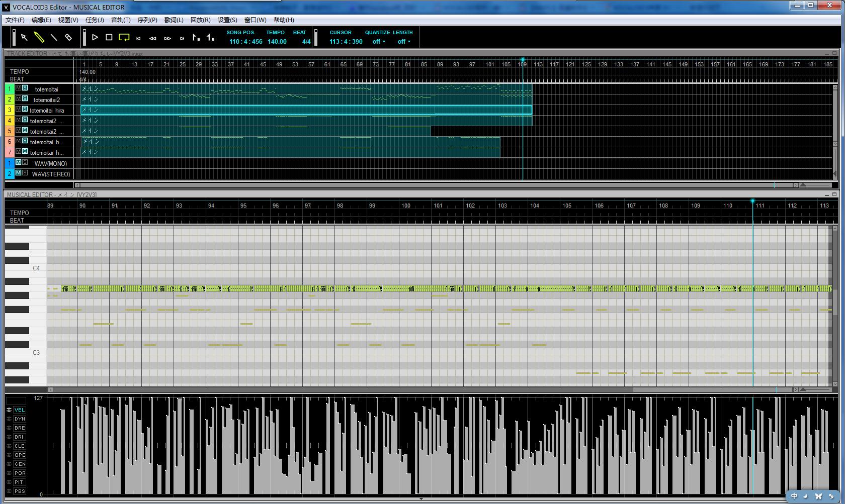Toggle the VEL eye visibility icon
This screenshot has height=504, width=845.
[9, 410]
